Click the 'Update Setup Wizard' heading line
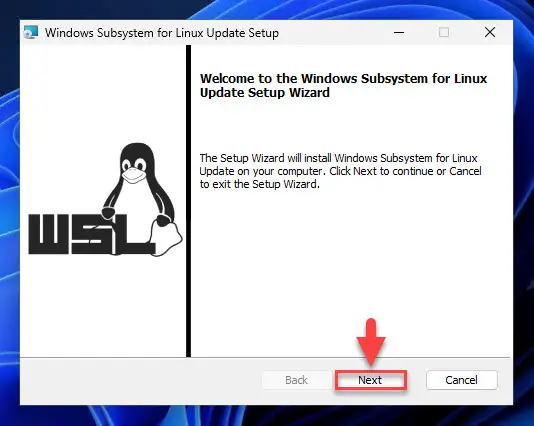Screen dimensions: 534x426 pyautogui.click(x=265, y=93)
